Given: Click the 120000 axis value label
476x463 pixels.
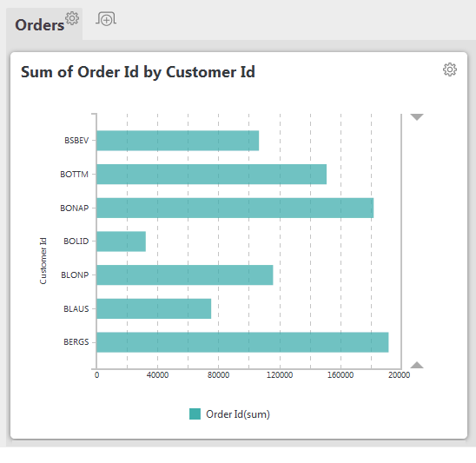Looking at the screenshot, I should coord(280,375).
